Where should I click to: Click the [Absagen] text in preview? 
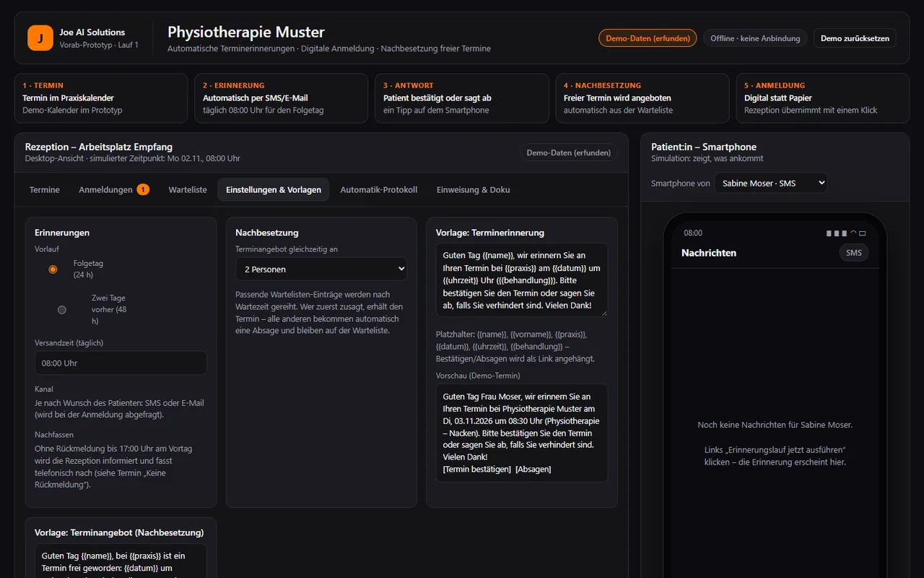[x=533, y=470]
